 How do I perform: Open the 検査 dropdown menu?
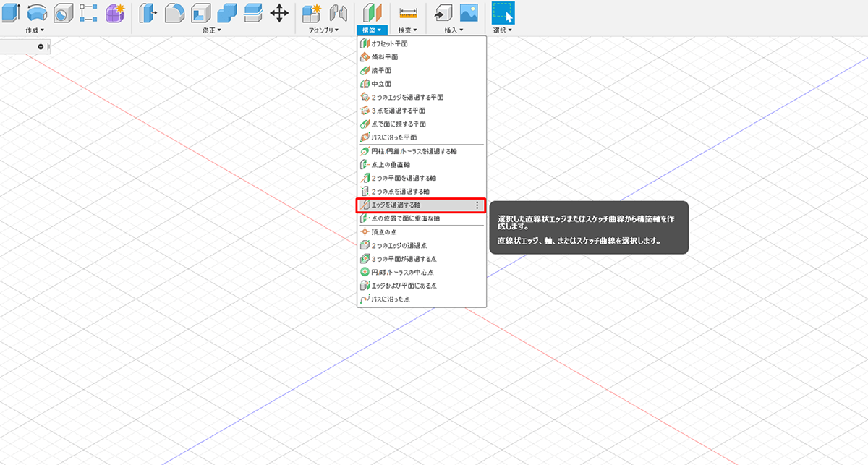[x=409, y=30]
